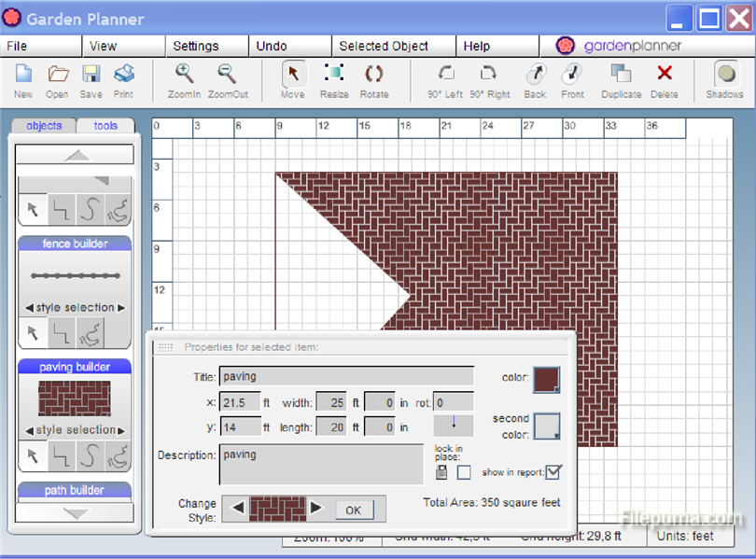
Task: Click the ZoomOut magnifier icon
Action: coord(227,75)
